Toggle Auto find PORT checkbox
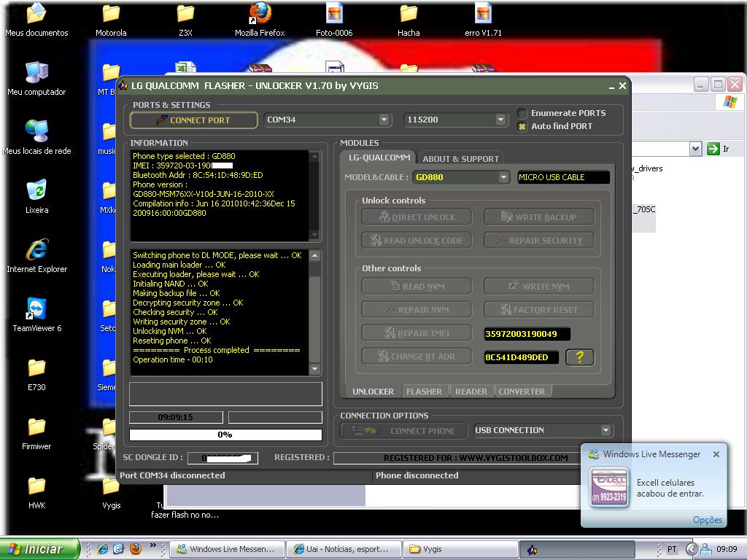 click(x=522, y=127)
